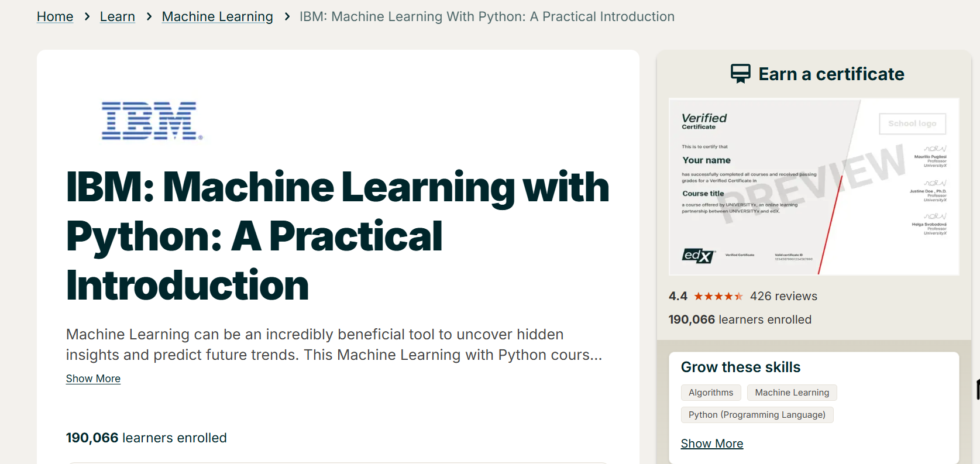980x464 pixels.
Task: Expand the course description with Show More
Action: 93,379
